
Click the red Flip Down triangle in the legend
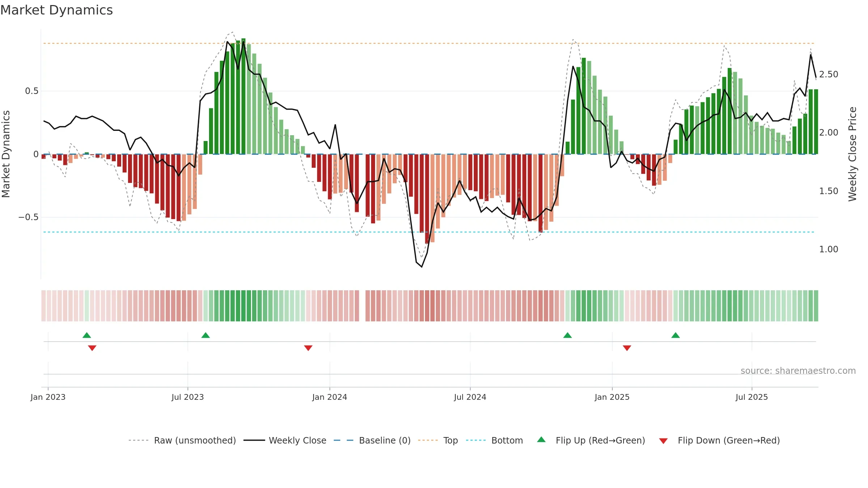click(x=663, y=441)
